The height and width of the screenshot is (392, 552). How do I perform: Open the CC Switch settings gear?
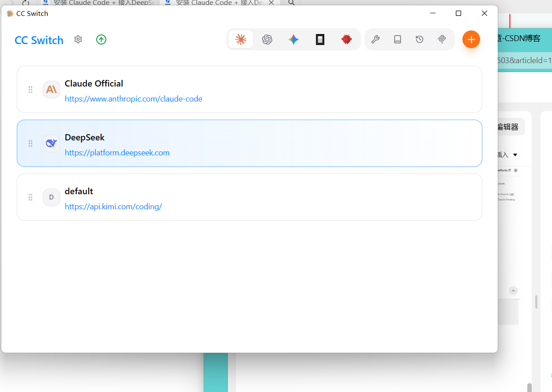click(78, 40)
